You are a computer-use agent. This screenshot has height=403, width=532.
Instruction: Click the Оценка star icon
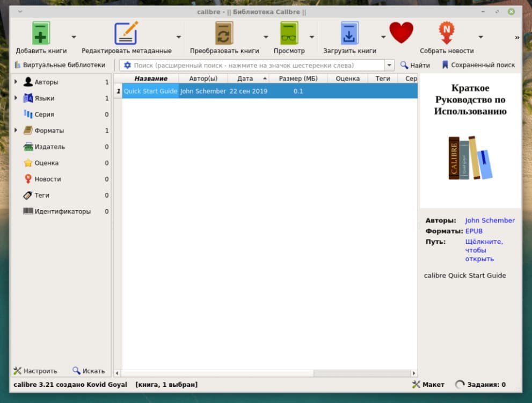pyautogui.click(x=28, y=163)
